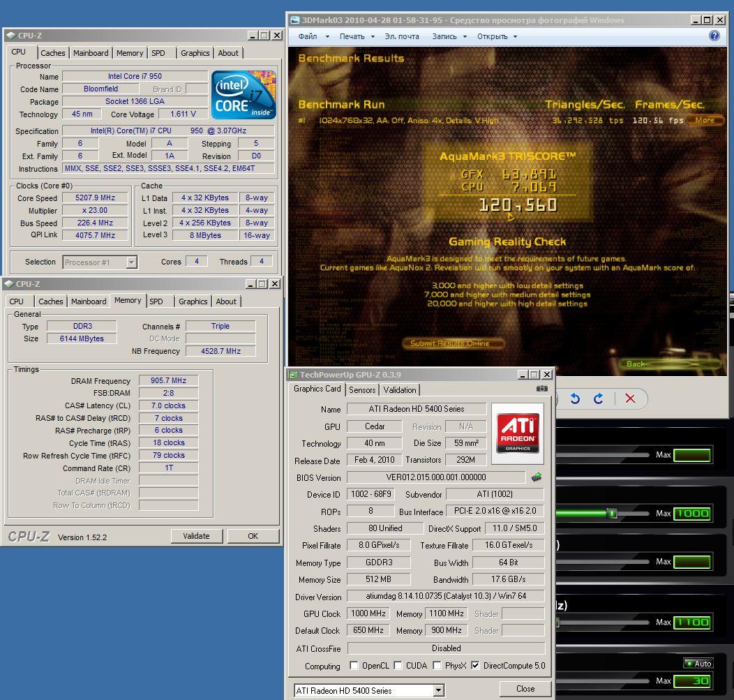Click the More button in AquaMark results

point(705,120)
